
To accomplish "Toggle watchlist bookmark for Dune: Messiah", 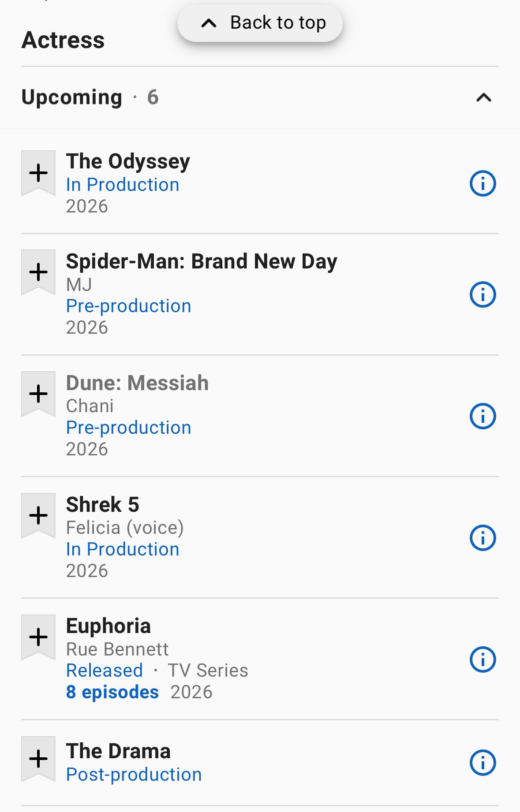I will pos(38,393).
